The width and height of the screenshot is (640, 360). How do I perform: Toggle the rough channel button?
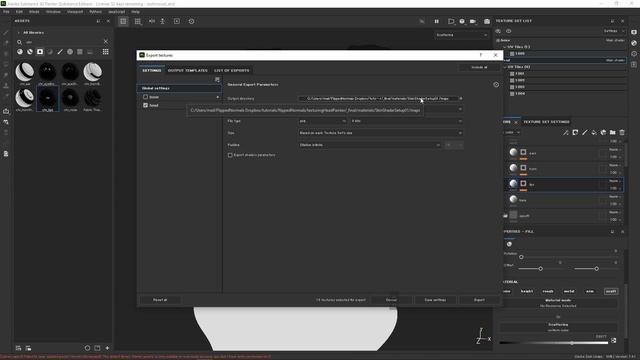coord(548,291)
